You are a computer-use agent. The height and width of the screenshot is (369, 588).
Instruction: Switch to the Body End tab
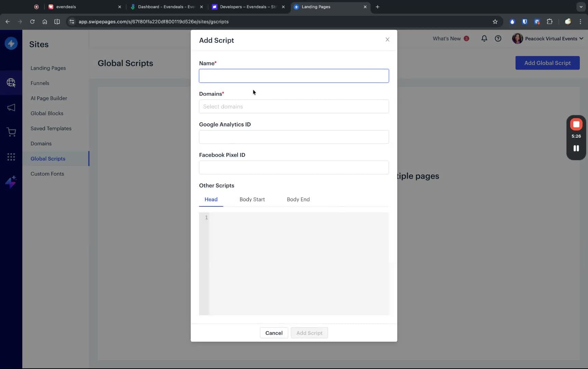tap(298, 200)
